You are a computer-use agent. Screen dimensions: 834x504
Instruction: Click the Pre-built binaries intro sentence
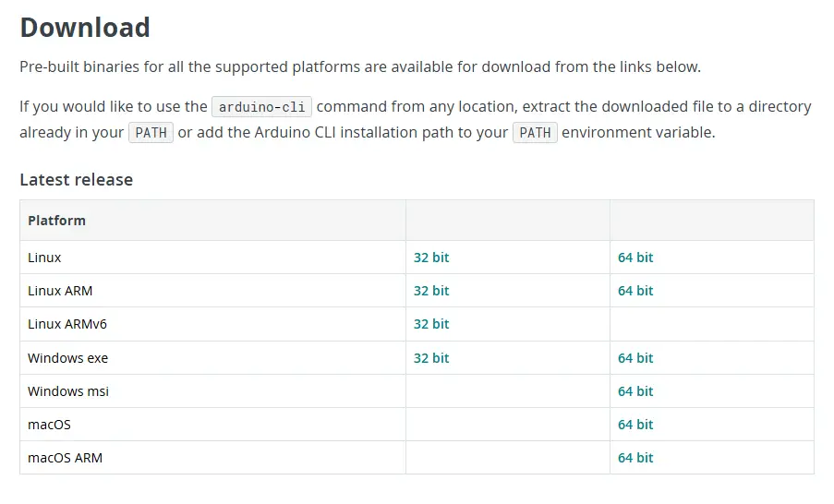pos(360,67)
